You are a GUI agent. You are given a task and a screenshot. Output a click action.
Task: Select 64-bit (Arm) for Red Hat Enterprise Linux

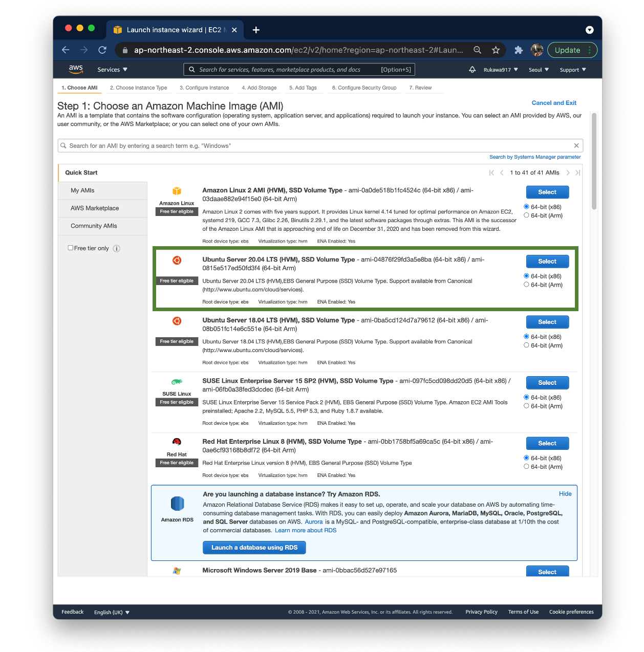coord(526,467)
